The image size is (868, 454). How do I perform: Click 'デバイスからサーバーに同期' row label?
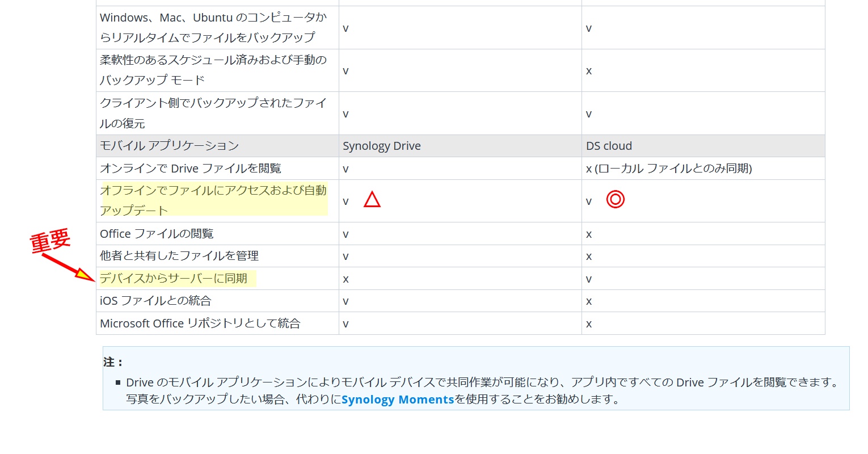(174, 279)
